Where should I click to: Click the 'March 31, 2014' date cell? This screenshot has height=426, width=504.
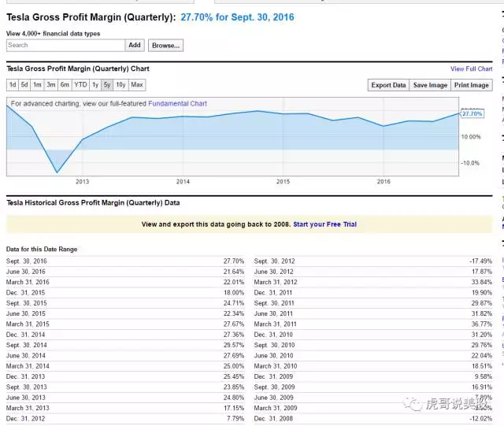click(x=28, y=366)
